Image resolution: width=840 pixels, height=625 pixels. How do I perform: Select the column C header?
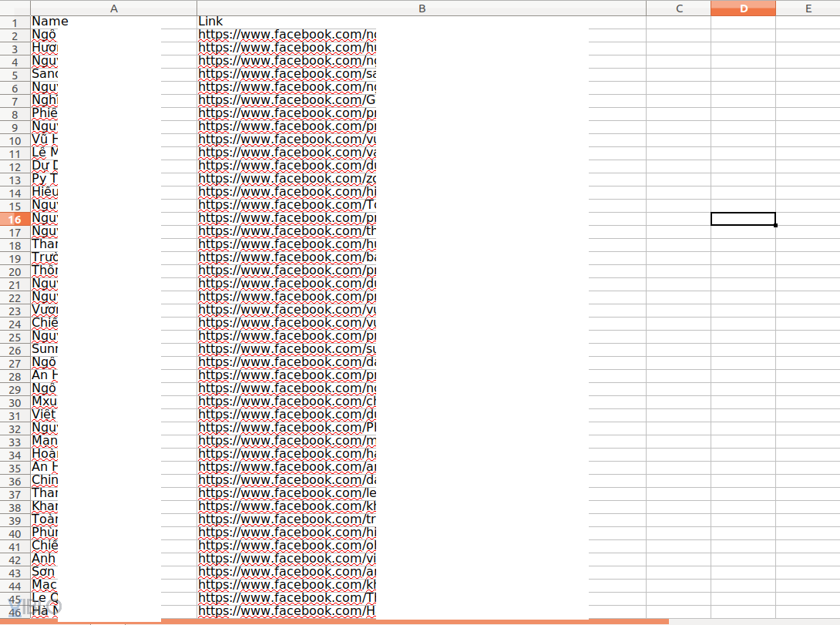click(679, 8)
